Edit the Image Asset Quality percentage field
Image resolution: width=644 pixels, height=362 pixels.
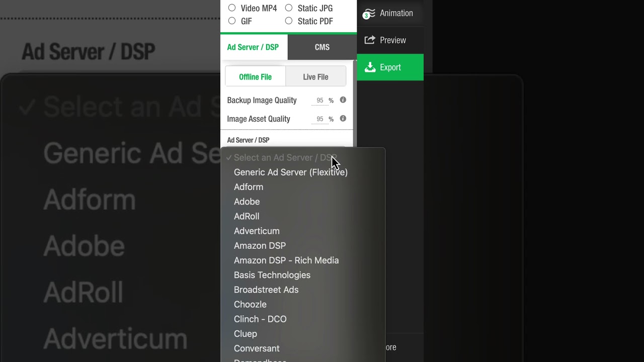[x=319, y=119]
